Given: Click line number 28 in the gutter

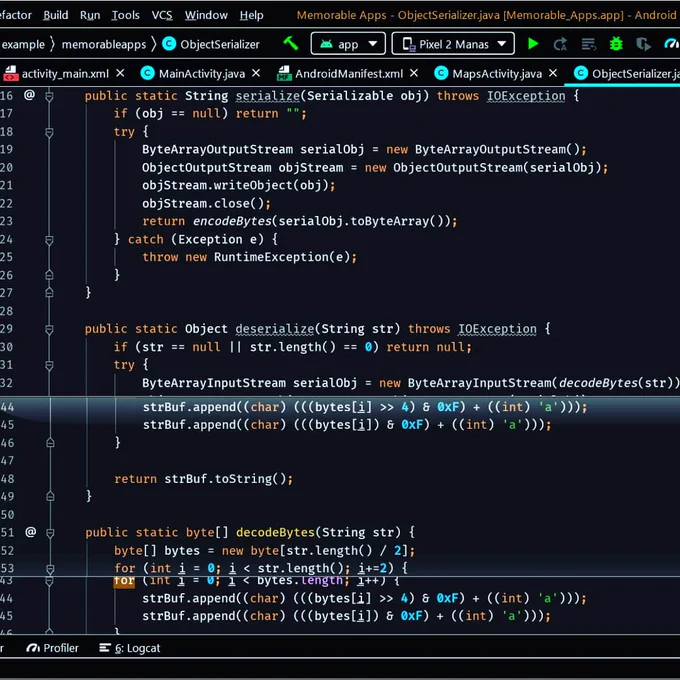Looking at the screenshot, I should click(x=7, y=311).
